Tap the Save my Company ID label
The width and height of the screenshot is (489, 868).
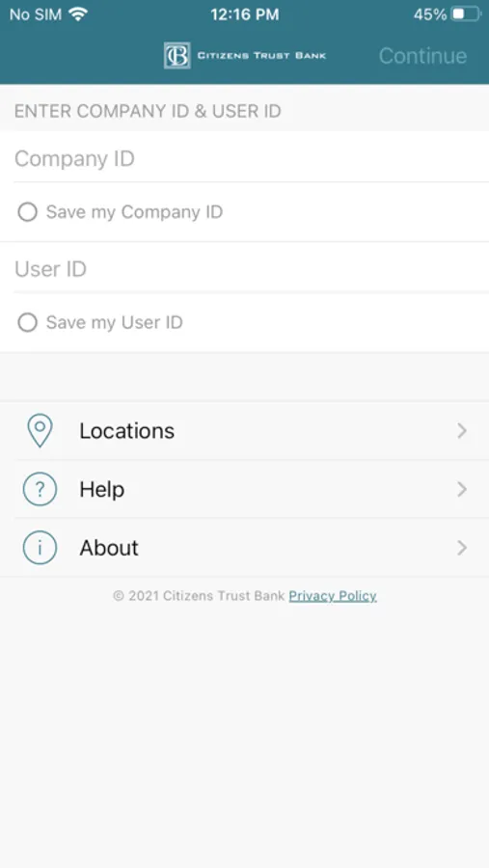coord(134,212)
